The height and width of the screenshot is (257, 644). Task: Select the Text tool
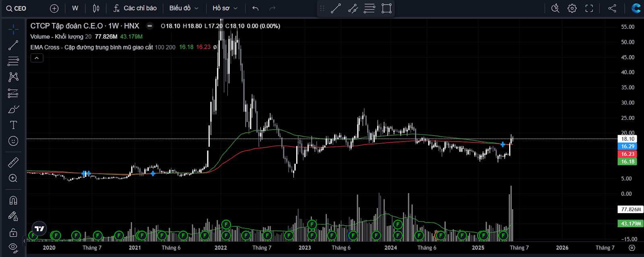[x=13, y=125]
